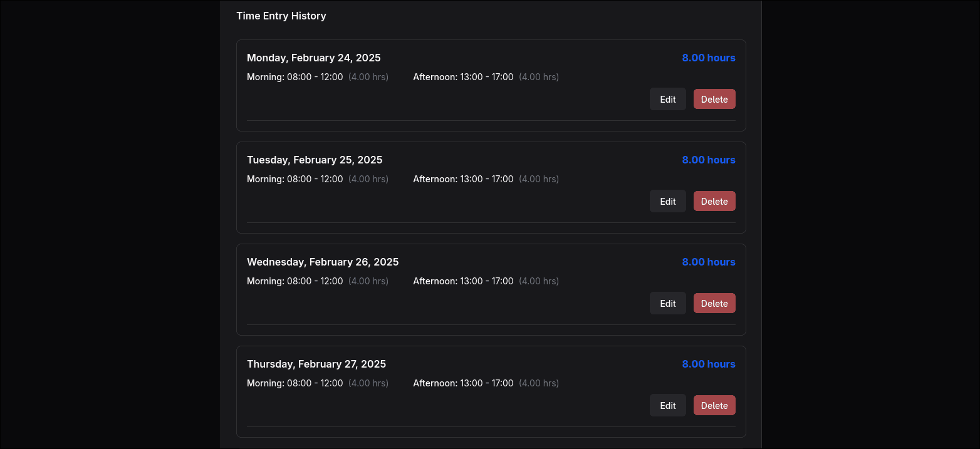The width and height of the screenshot is (980, 449).
Task: Delete the Tuesday, February 25 entry
Action: [714, 201]
